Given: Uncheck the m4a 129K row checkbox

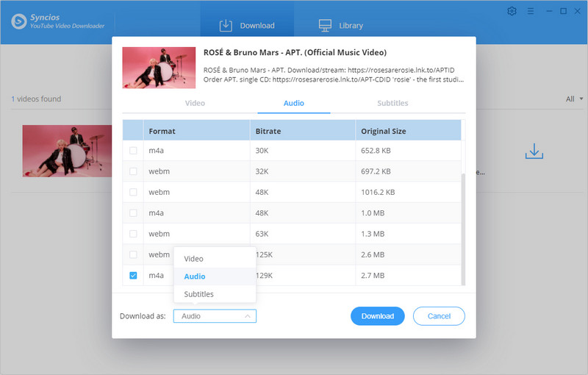Looking at the screenshot, I should [x=133, y=275].
